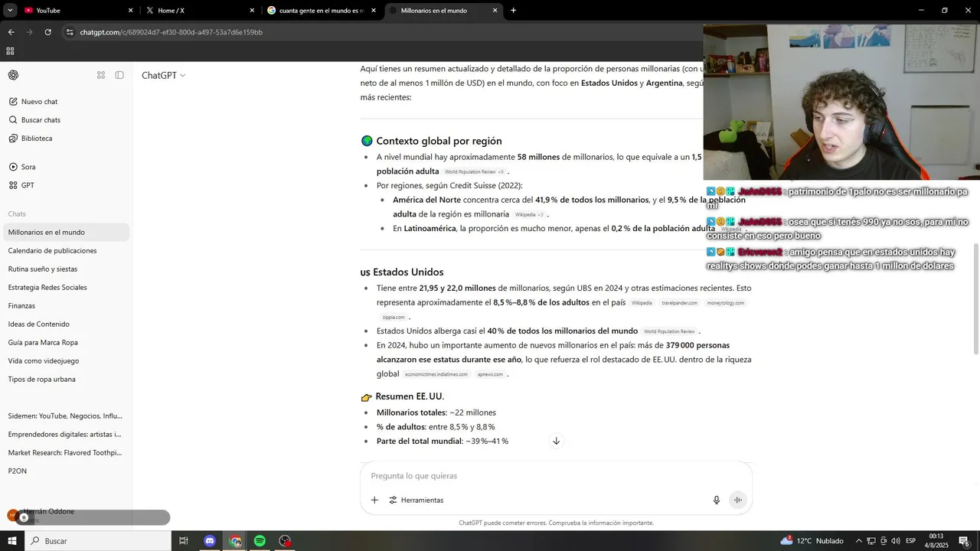Open World Population Review +8 source chip
Viewport: 980px width, 551px height.
point(475,172)
